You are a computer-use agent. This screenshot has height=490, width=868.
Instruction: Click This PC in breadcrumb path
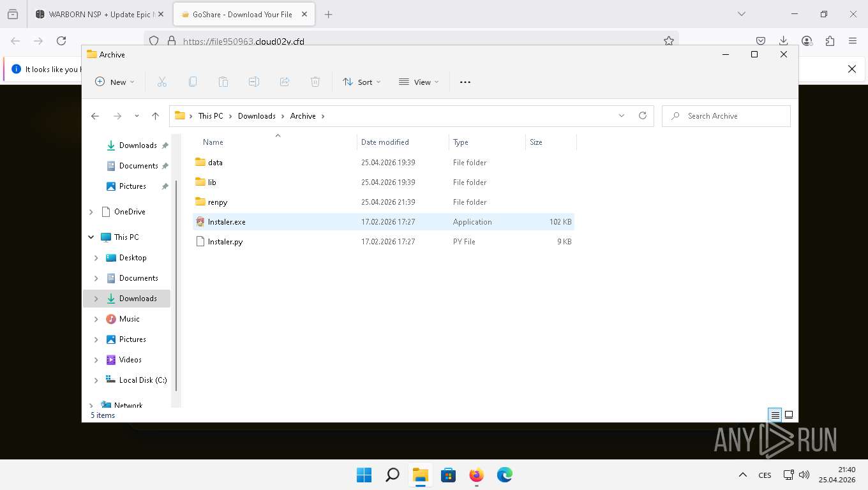coord(211,116)
